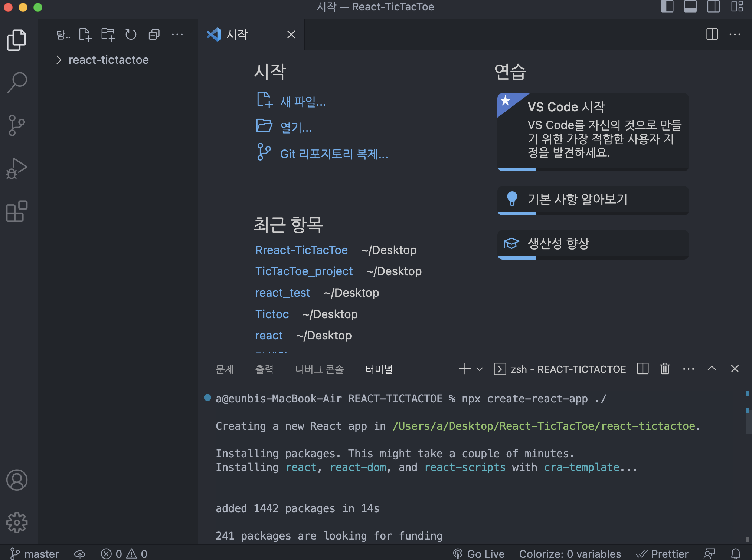The height and width of the screenshot is (560, 752).
Task: Open recent project Rreact-TicTacToe
Action: 301,250
